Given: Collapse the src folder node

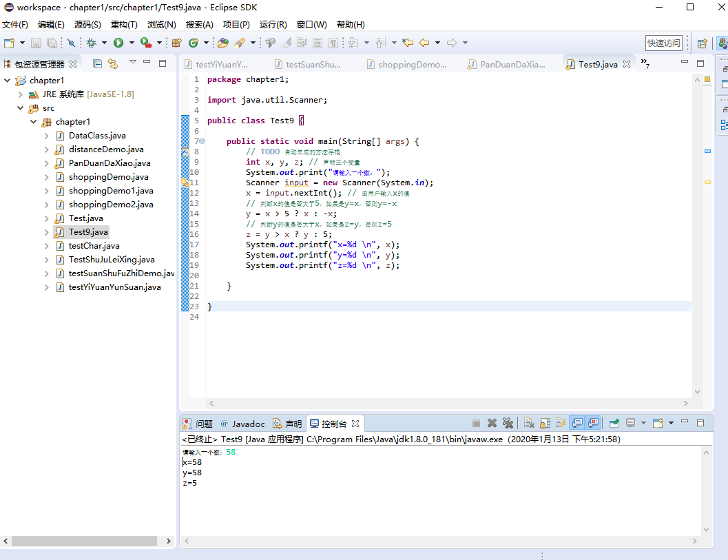Looking at the screenshot, I should click(21, 107).
